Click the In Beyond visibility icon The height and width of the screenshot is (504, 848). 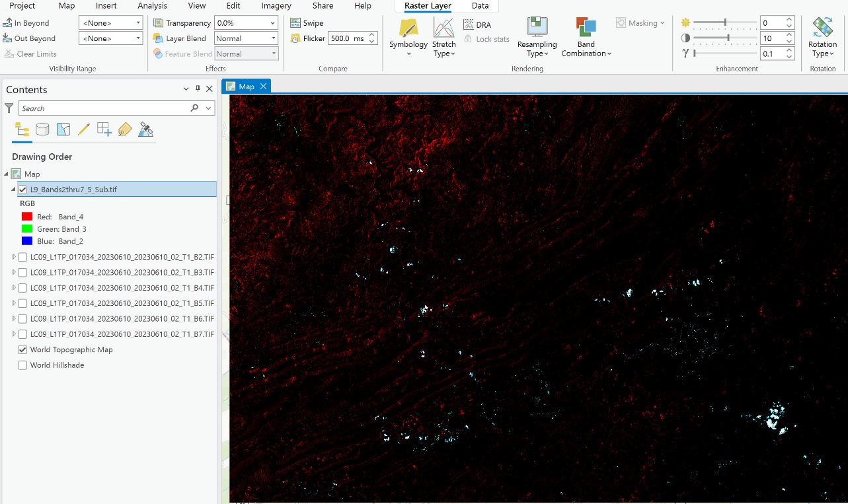pos(9,23)
